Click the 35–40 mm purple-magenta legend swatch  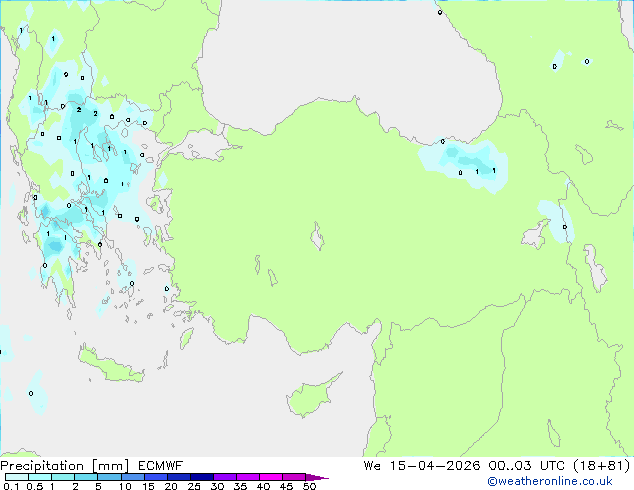coord(247,477)
